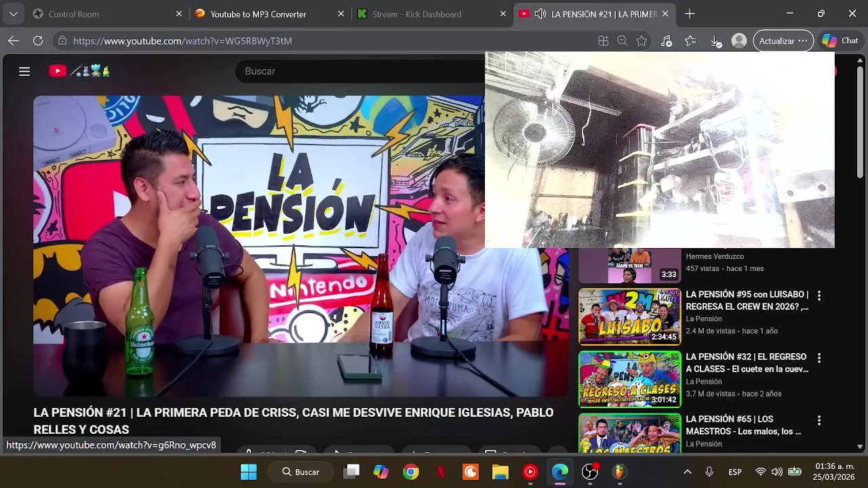The height and width of the screenshot is (488, 868).
Task: Change the ESP input language
Action: tap(735, 472)
